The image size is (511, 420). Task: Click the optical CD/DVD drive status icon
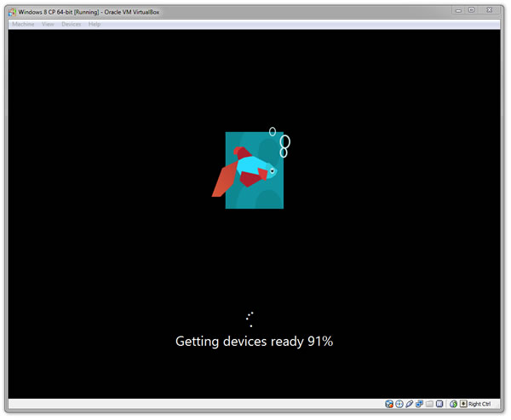coord(399,404)
